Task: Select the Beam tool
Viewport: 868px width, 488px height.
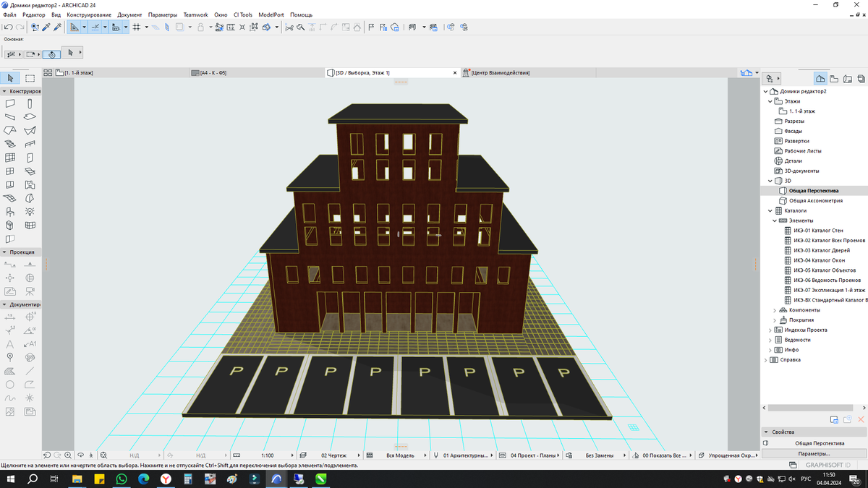Action: [x=10, y=116]
